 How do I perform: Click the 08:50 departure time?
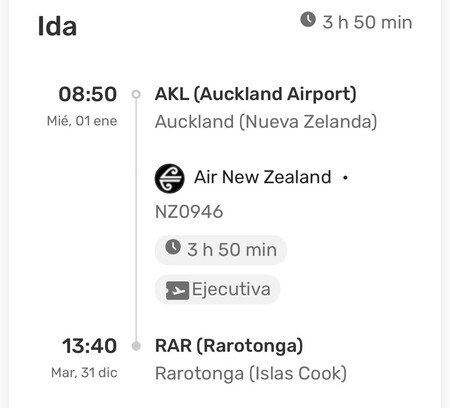coord(88,94)
